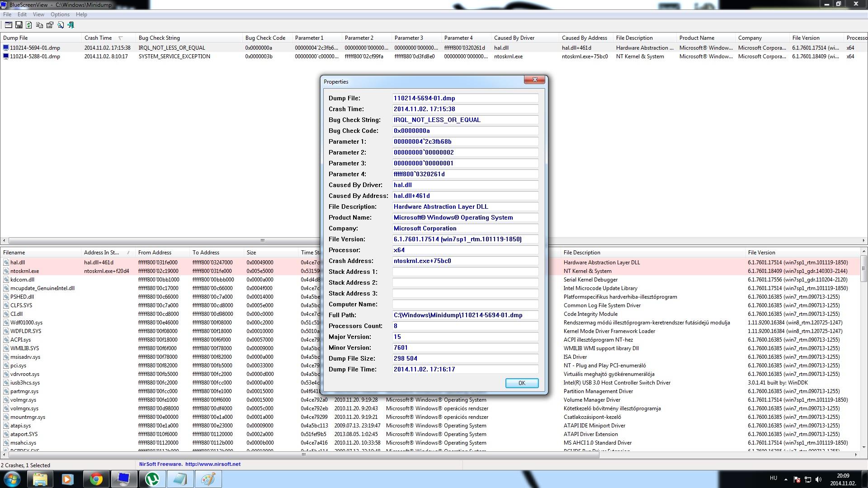Open the File menu
868x488 pixels.
pos(7,14)
